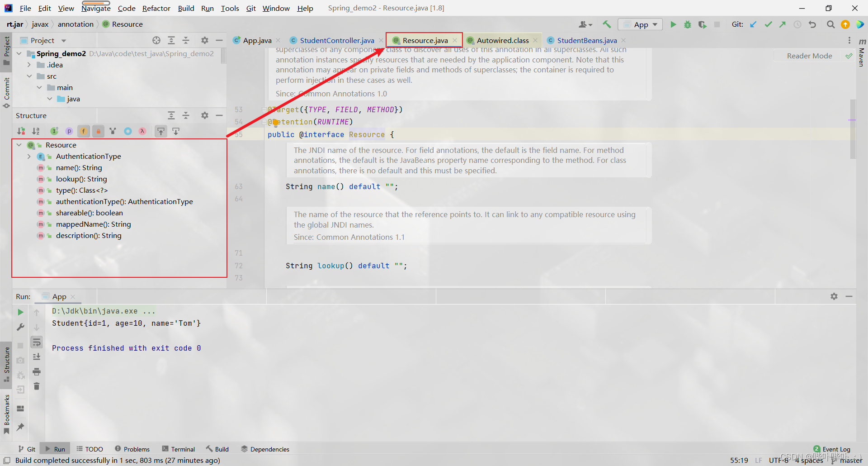Image resolution: width=868 pixels, height=466 pixels.
Task: Click autoscroll from source in Structure toolbar
Action: (176, 131)
